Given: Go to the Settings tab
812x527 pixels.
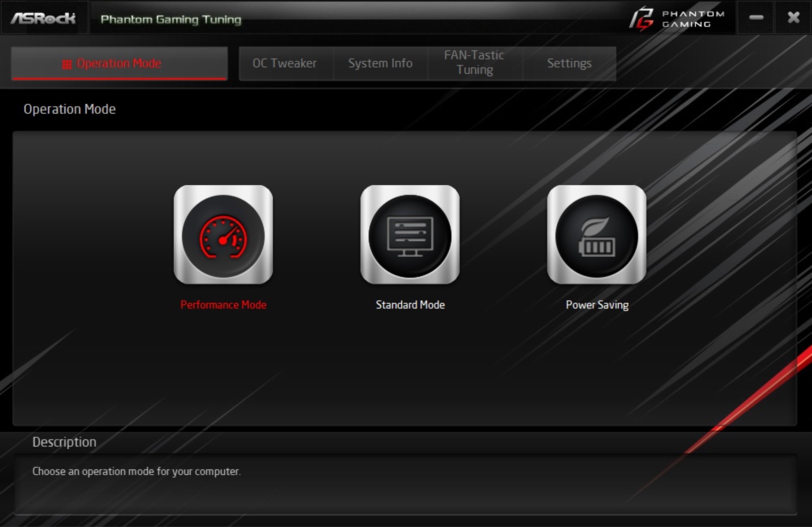Looking at the screenshot, I should coord(569,63).
